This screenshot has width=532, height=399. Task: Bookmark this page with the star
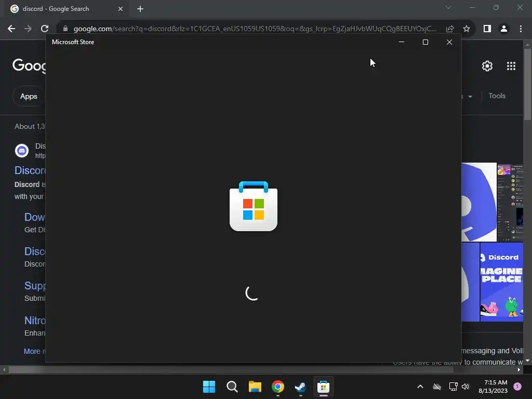(467, 29)
